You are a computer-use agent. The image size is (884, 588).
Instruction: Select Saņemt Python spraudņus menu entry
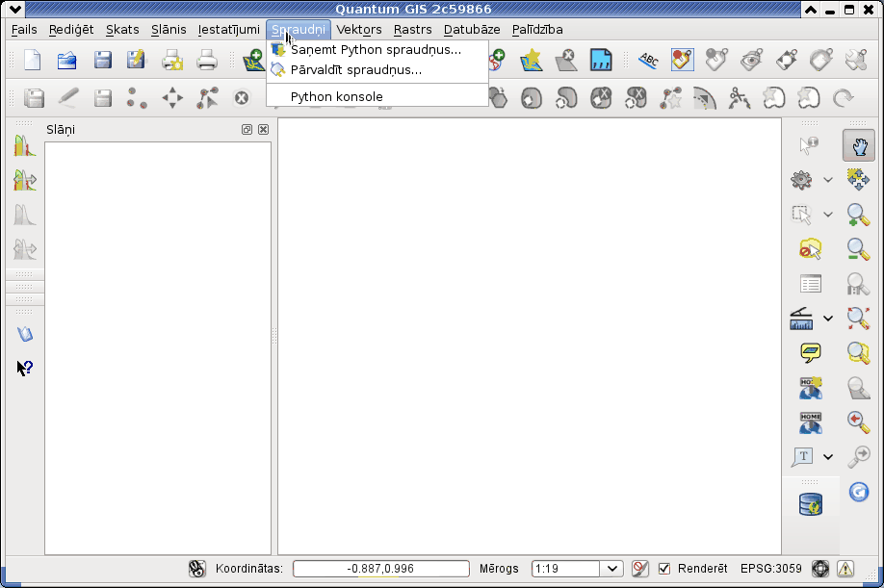[x=377, y=50]
